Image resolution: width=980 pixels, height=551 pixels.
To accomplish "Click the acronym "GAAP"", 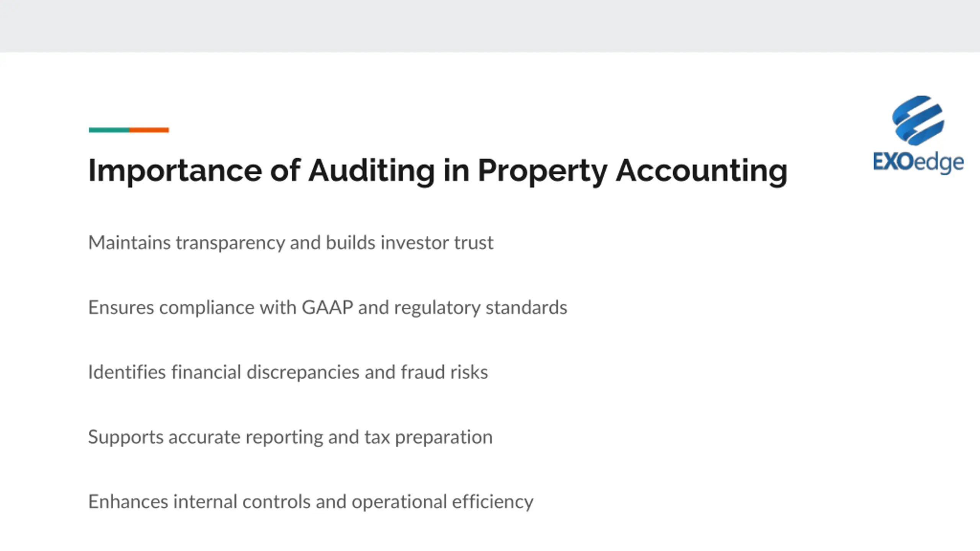I will click(327, 308).
